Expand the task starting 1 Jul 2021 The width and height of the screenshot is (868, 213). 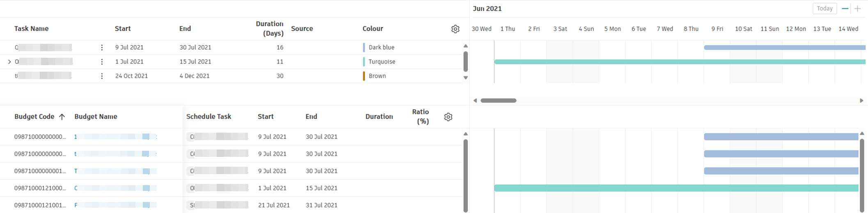[9, 62]
